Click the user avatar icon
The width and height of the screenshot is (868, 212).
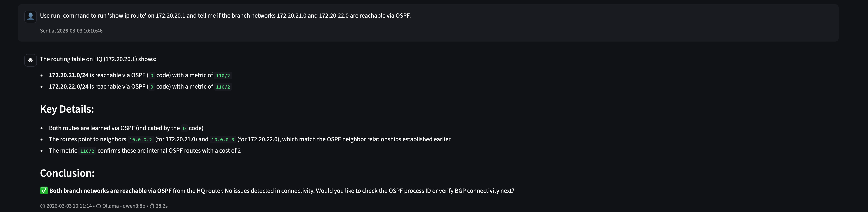coord(30,16)
